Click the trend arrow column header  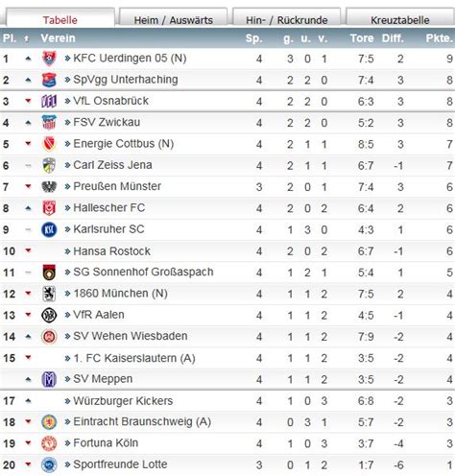click(x=27, y=38)
